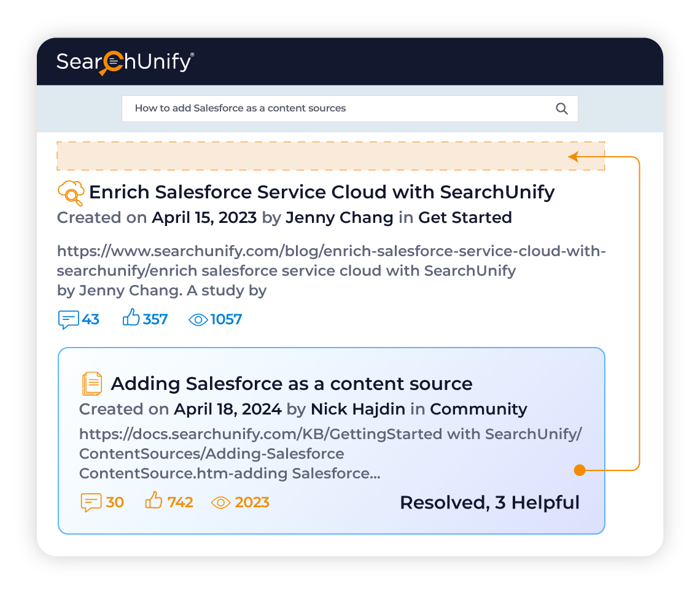Click the orange eye views icon showing 2023
700x592 pixels.
(x=220, y=503)
